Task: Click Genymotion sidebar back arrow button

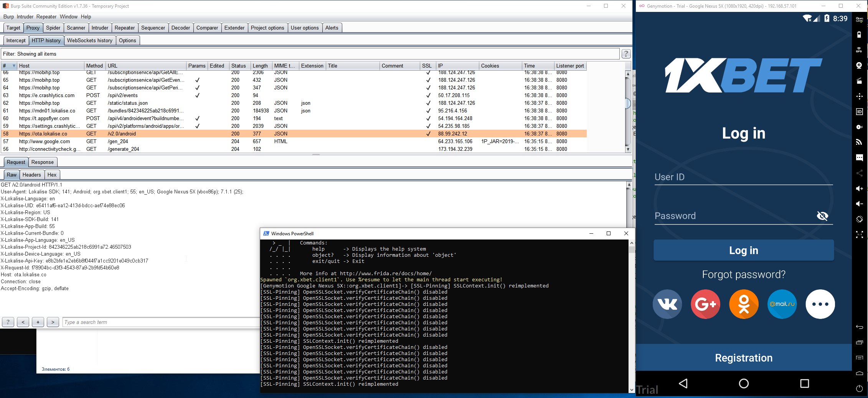Action: click(x=860, y=327)
